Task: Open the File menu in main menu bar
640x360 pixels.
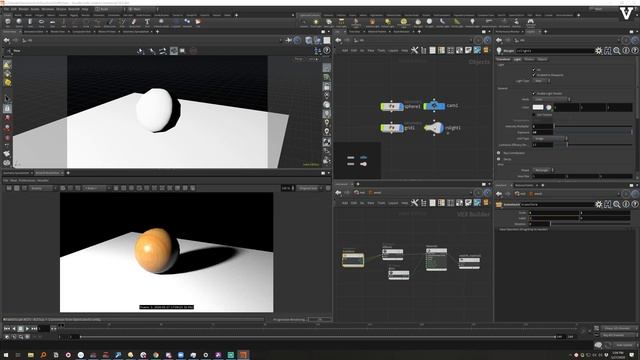Action: (x=6, y=9)
